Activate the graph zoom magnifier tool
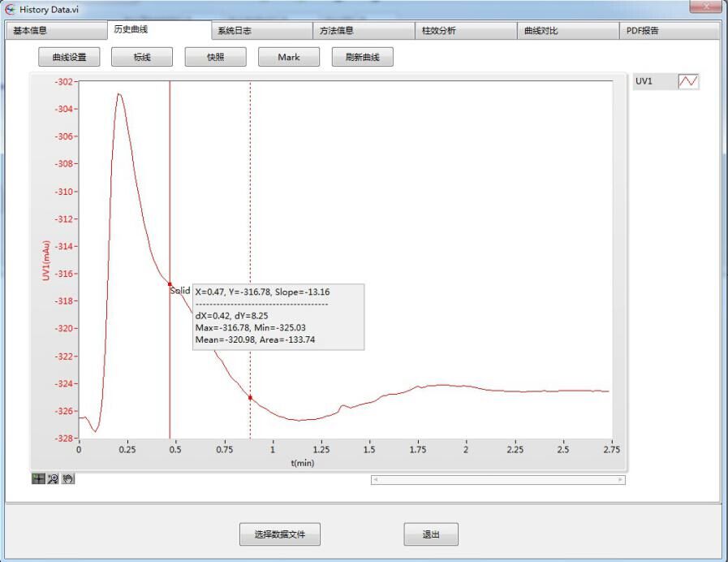Image resolution: width=728 pixels, height=562 pixels. [53, 479]
